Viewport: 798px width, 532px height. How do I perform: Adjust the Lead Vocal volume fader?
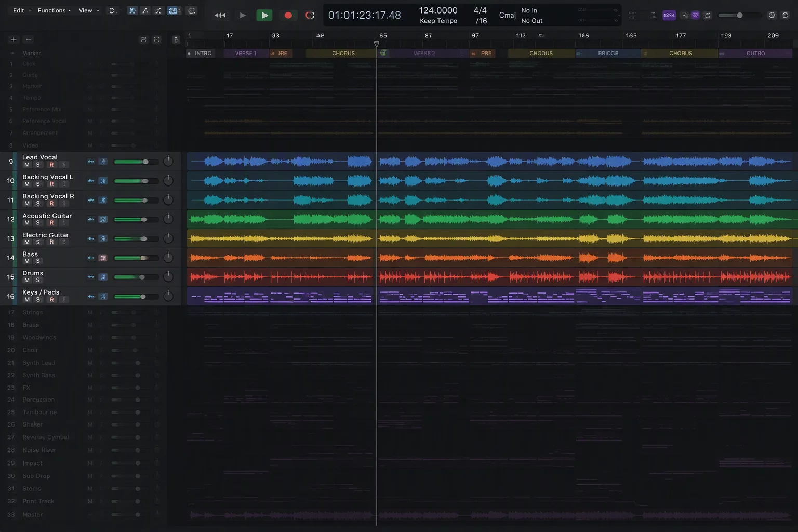click(x=145, y=162)
